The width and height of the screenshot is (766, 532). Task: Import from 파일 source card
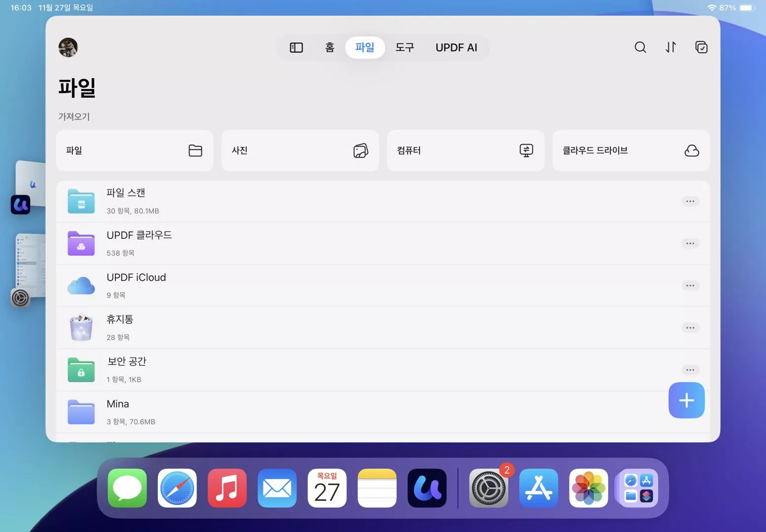(135, 151)
